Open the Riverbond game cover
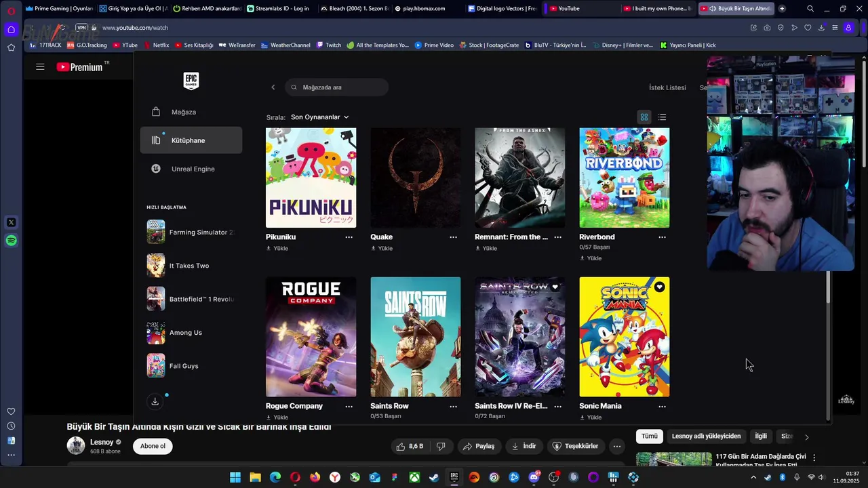This screenshot has width=868, height=488. [625, 178]
